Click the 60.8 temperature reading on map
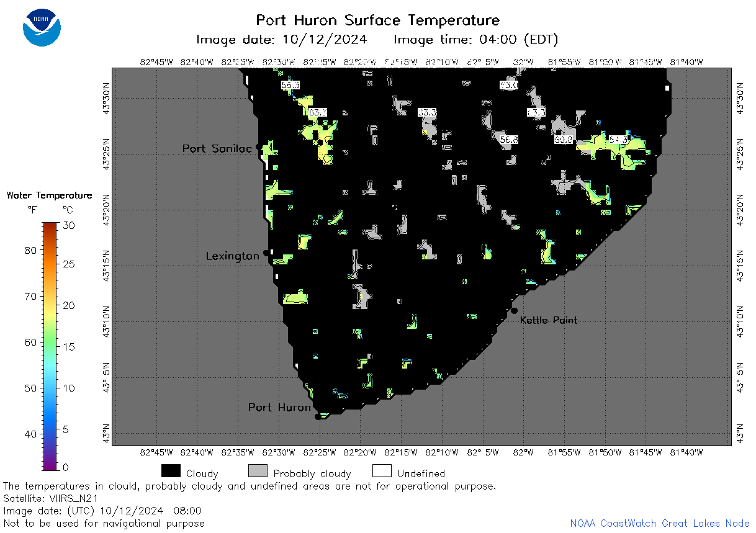The width and height of the screenshot is (756, 533). (563, 140)
